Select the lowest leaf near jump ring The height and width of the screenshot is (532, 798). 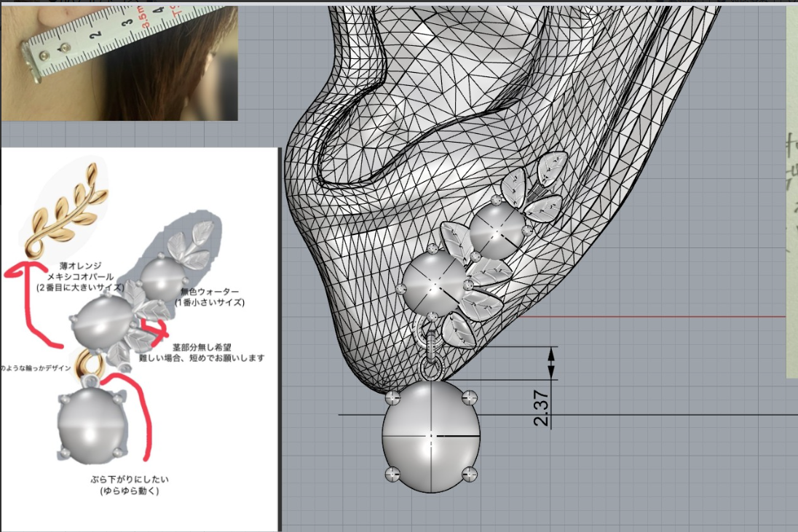point(459,330)
